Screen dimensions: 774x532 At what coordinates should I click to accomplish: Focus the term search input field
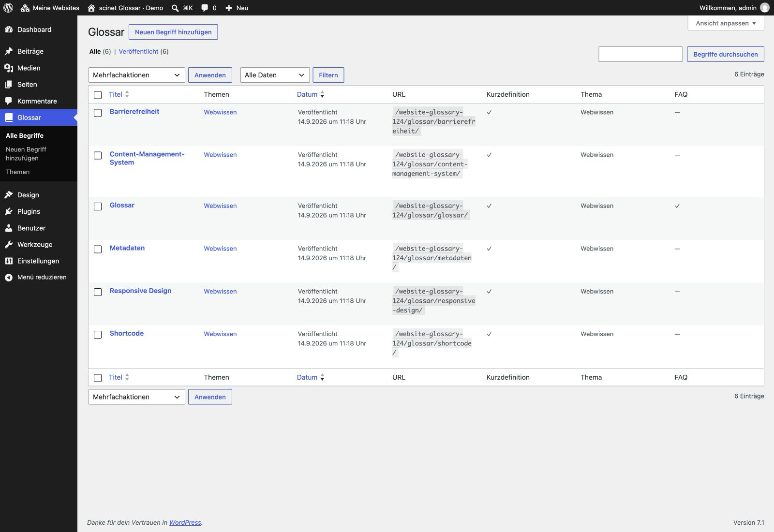640,54
